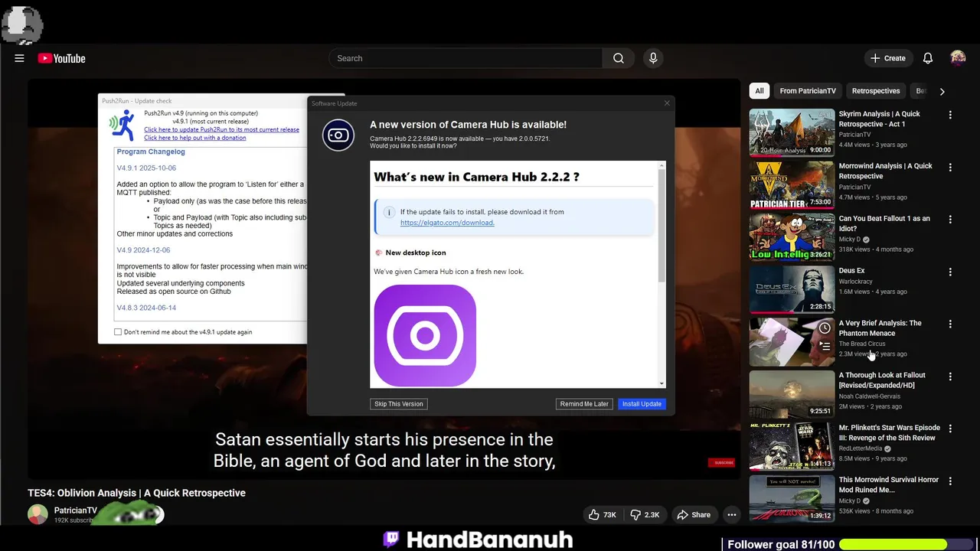Open options for Can You Beat Fallout 1

tap(950, 219)
